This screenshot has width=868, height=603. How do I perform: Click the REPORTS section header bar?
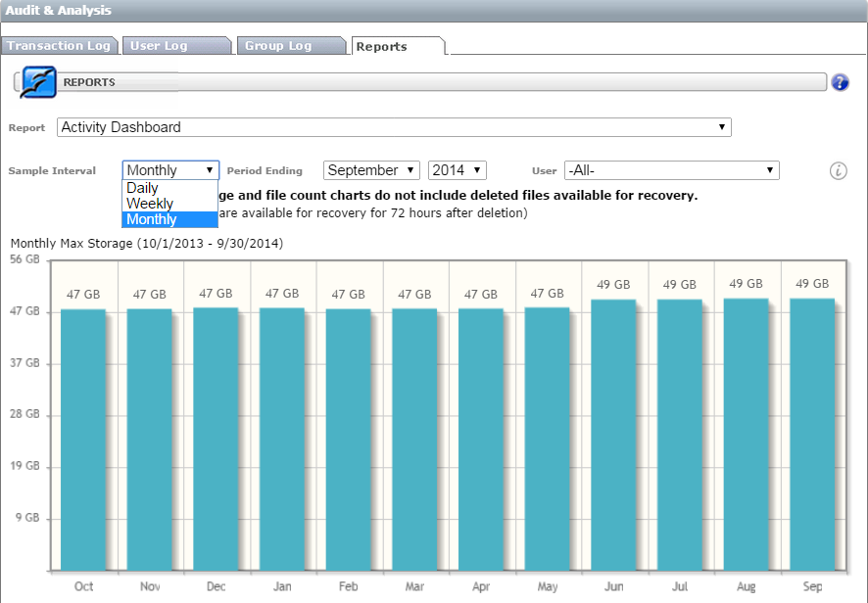click(x=441, y=82)
